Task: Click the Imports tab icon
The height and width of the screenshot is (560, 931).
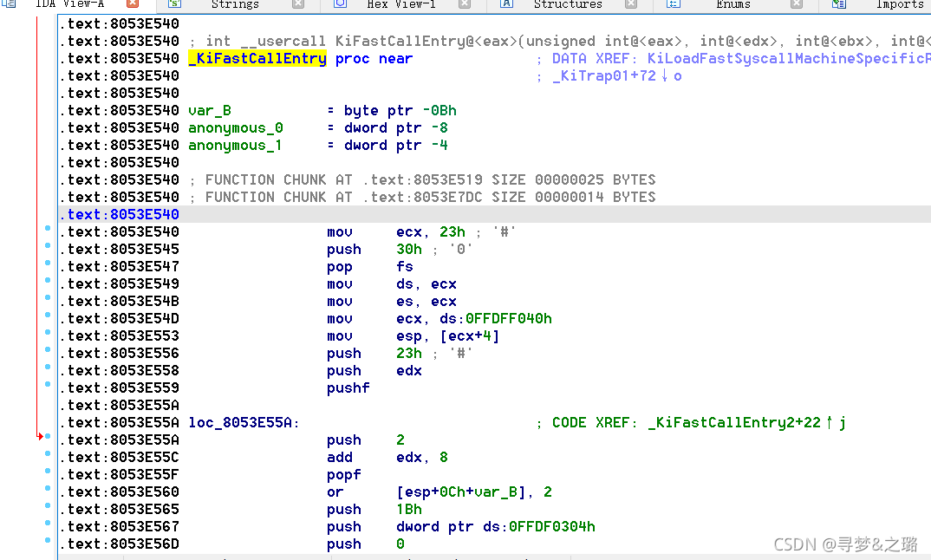Action: 839,3
